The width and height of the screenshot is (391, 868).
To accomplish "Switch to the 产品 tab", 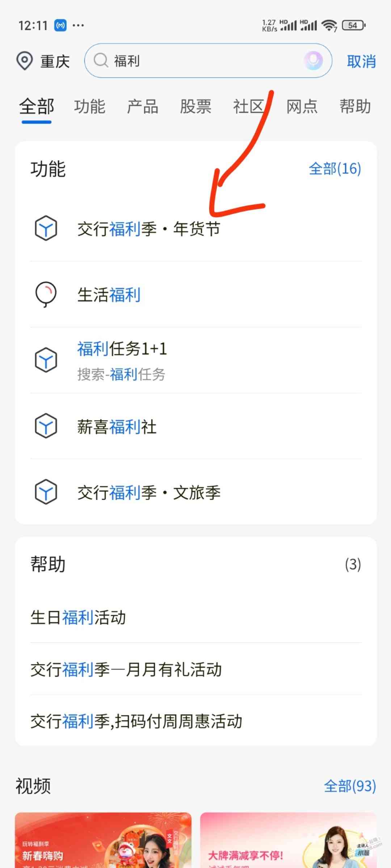I will [143, 107].
